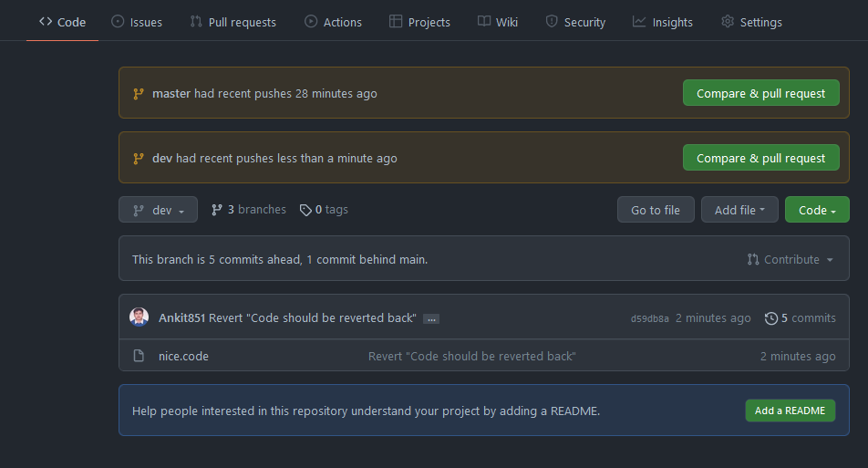The height and width of the screenshot is (468, 868).
Task: Switch to the Issues tab
Action: (137, 22)
